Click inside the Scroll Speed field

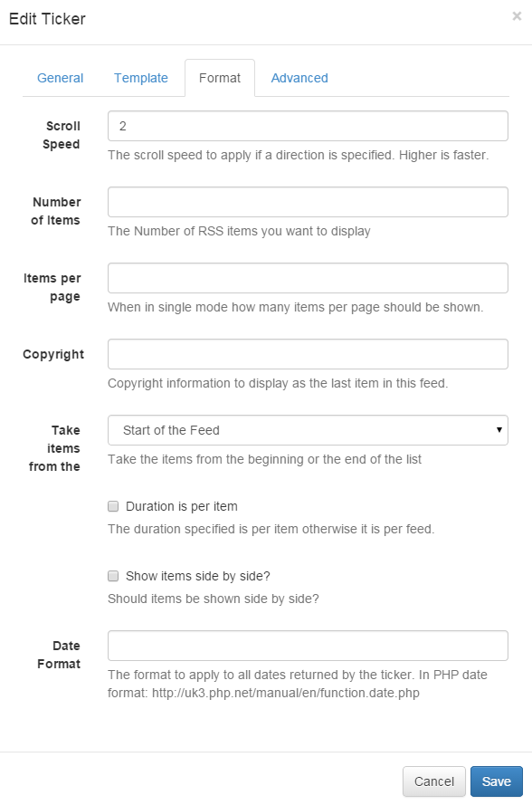pos(308,125)
